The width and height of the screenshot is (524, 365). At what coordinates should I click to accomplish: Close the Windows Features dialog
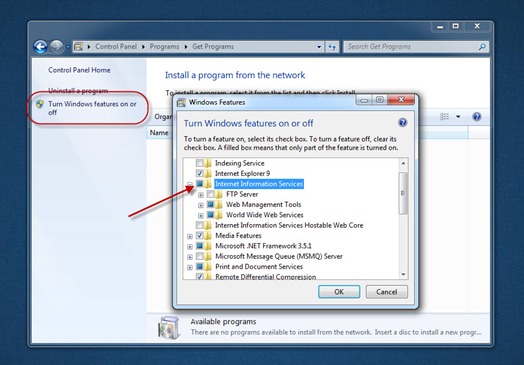coord(401,100)
